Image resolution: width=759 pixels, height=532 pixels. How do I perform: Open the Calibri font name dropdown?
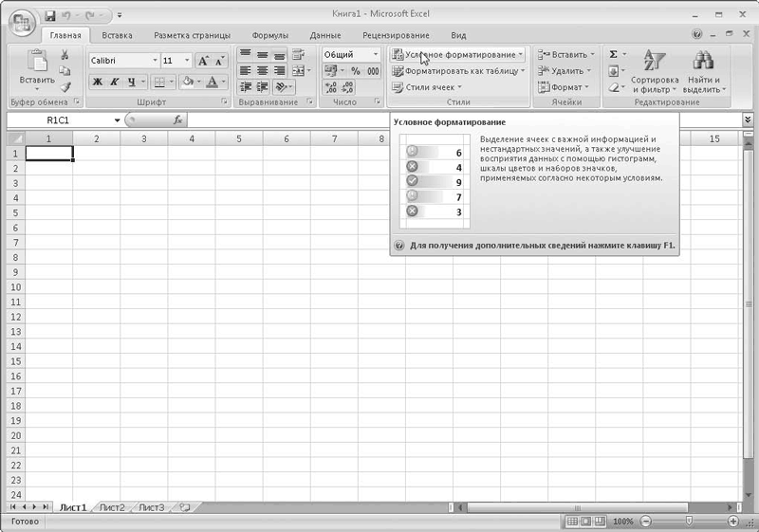coord(154,60)
